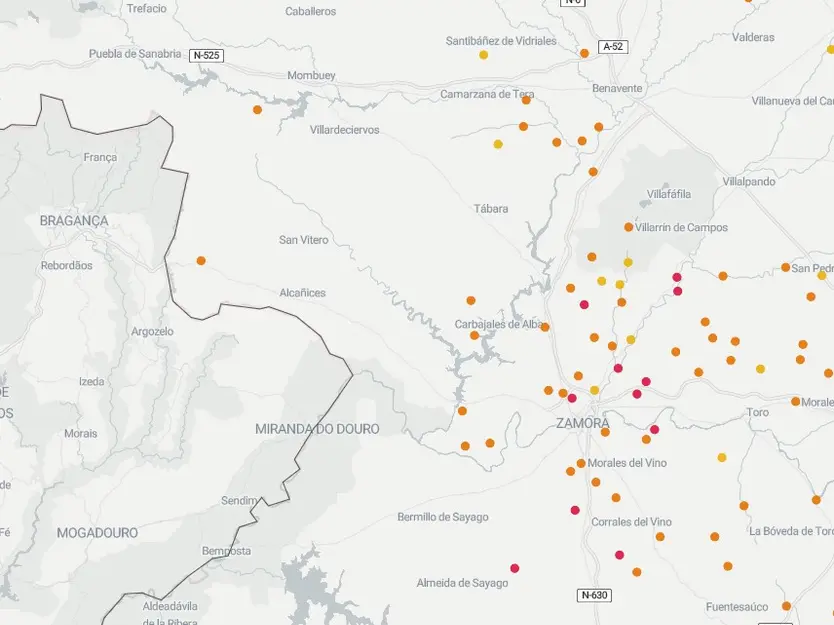Click the red dot above Almeida de Sayago
Screen dimensions: 834x625
pos(514,568)
